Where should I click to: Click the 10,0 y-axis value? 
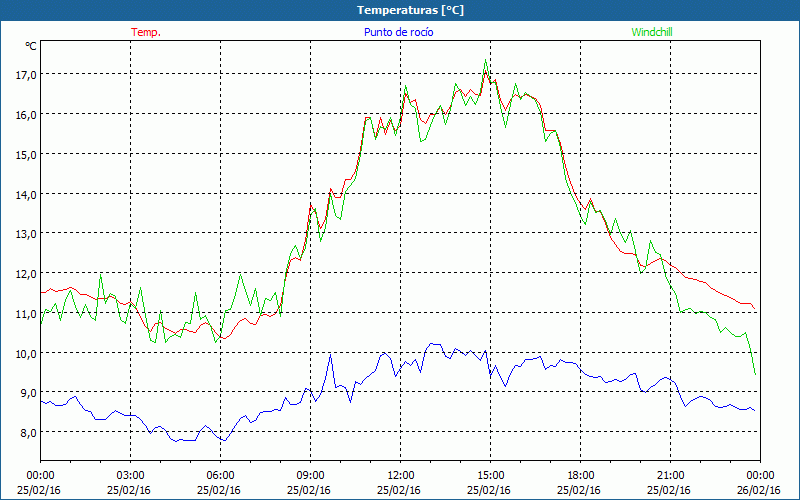pos(27,353)
